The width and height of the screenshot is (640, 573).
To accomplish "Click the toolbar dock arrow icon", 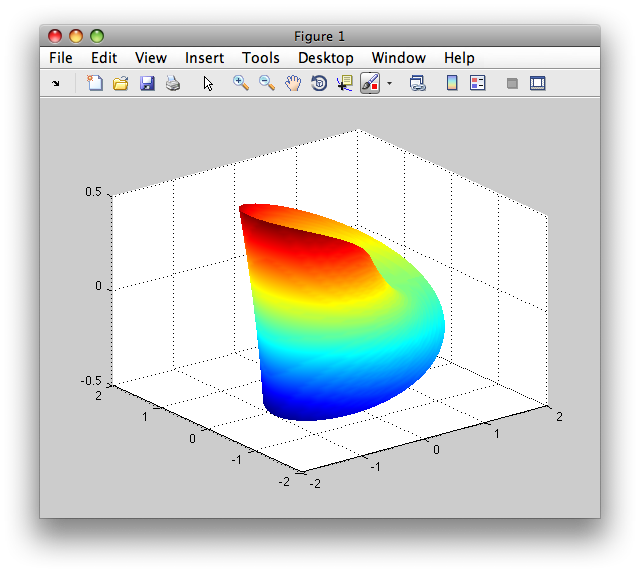I will 56,84.
